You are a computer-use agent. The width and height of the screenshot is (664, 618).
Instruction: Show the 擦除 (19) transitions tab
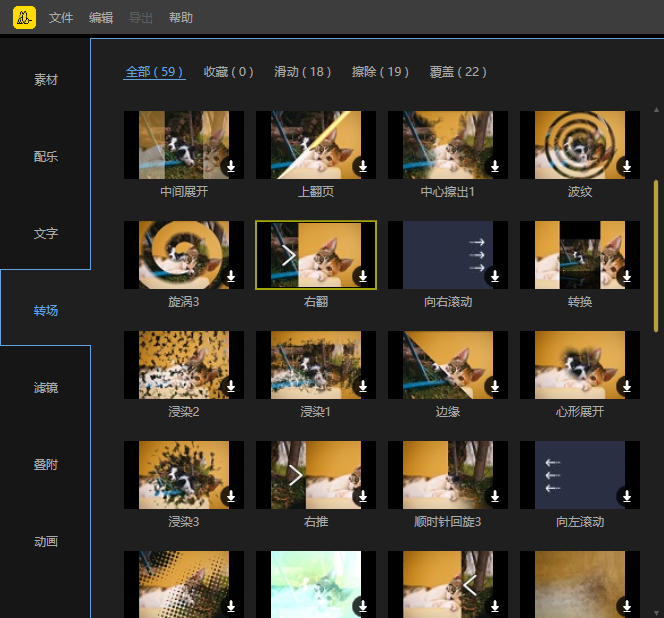pyautogui.click(x=380, y=72)
